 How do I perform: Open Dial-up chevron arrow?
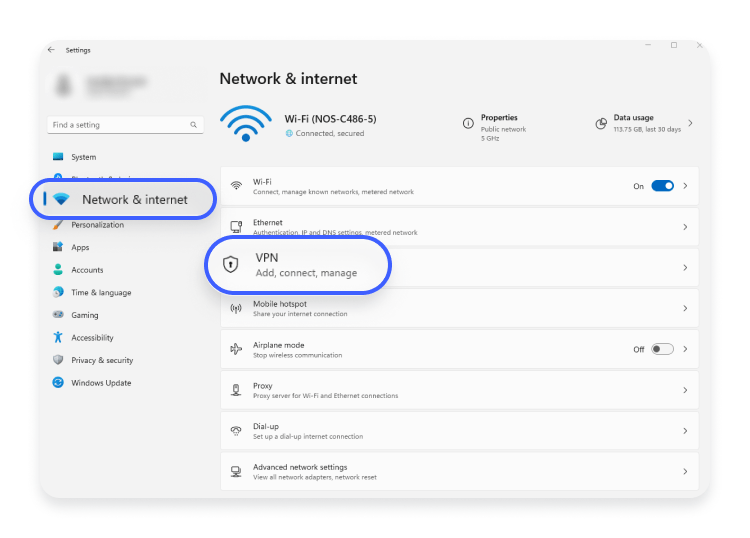pyautogui.click(x=685, y=431)
